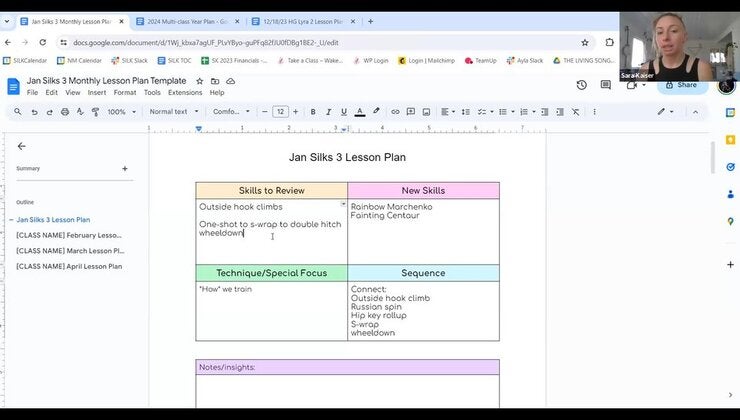Redo the last action

click(50, 112)
